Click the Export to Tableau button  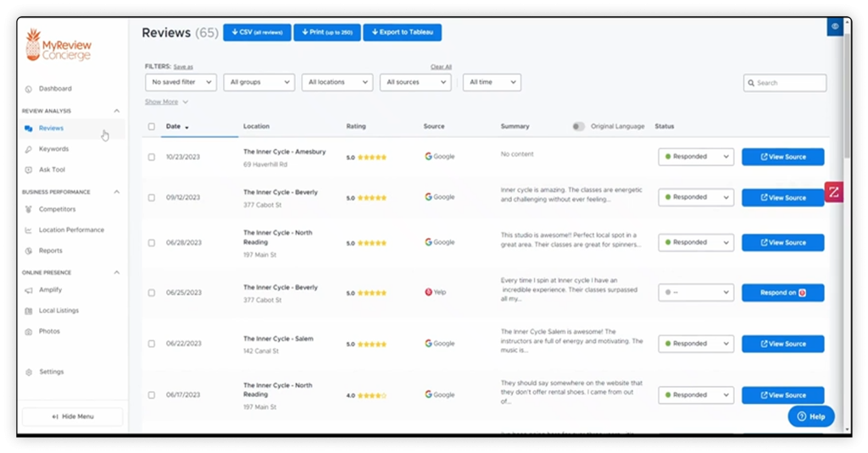(x=403, y=33)
